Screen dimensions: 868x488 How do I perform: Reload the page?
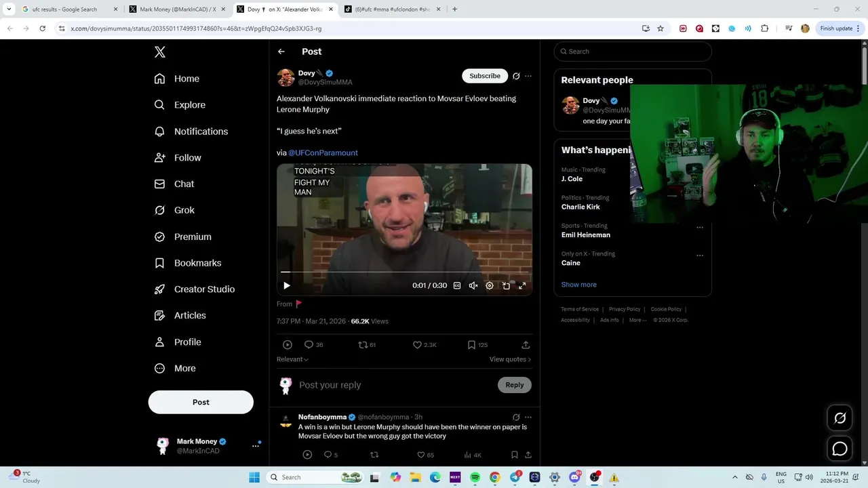42,28
